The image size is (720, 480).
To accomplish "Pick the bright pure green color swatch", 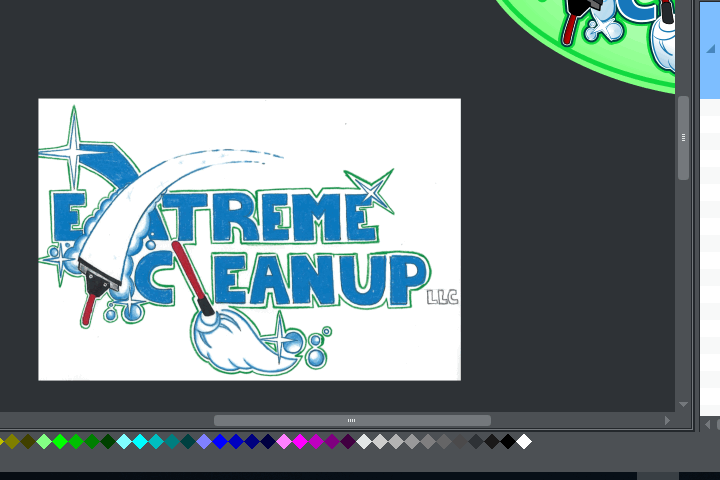I will pyautogui.click(x=60, y=442).
